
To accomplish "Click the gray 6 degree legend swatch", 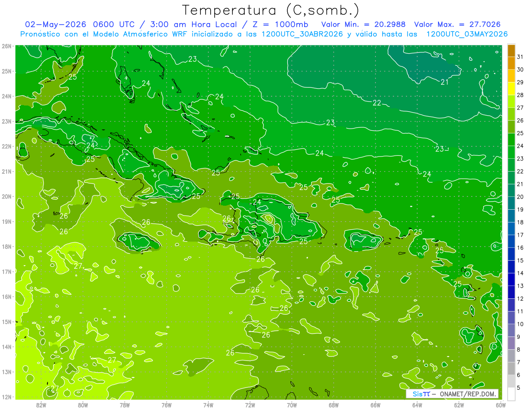I will [511, 368].
